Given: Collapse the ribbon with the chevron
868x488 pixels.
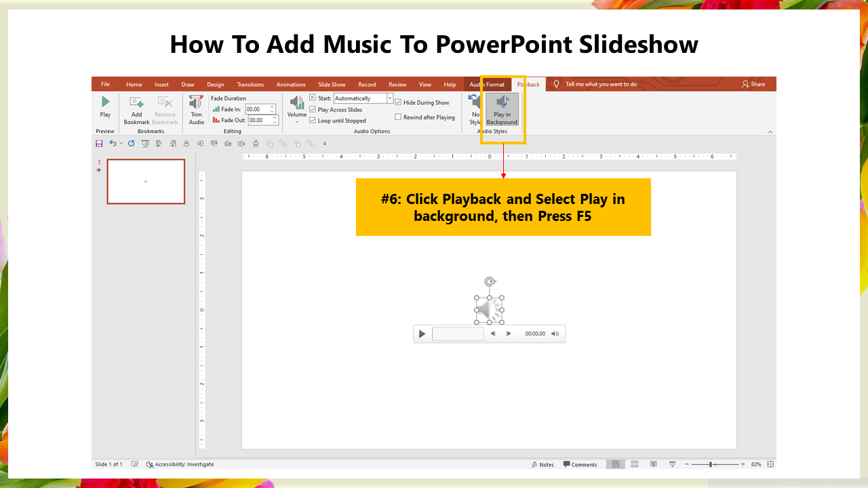Looking at the screenshot, I should click(x=770, y=131).
